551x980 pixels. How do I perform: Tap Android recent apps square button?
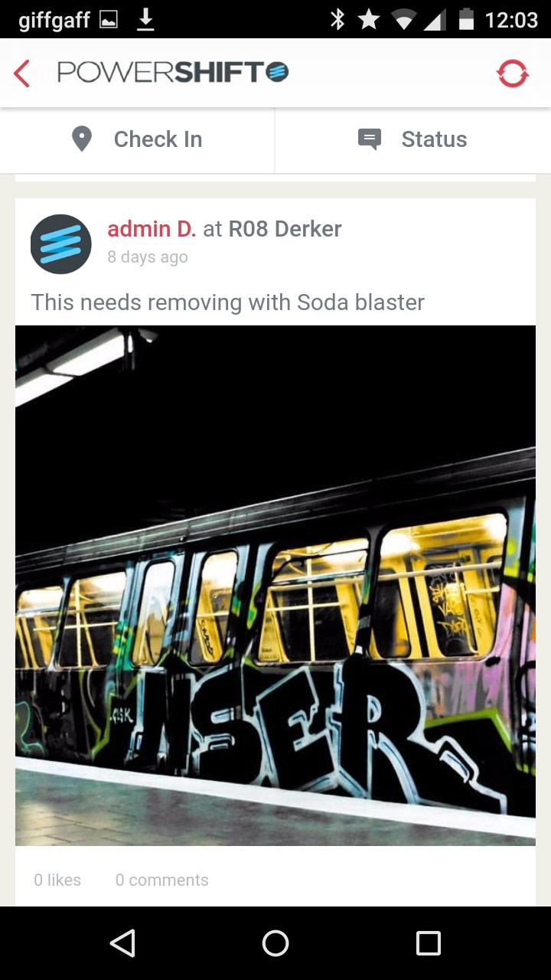point(429,943)
